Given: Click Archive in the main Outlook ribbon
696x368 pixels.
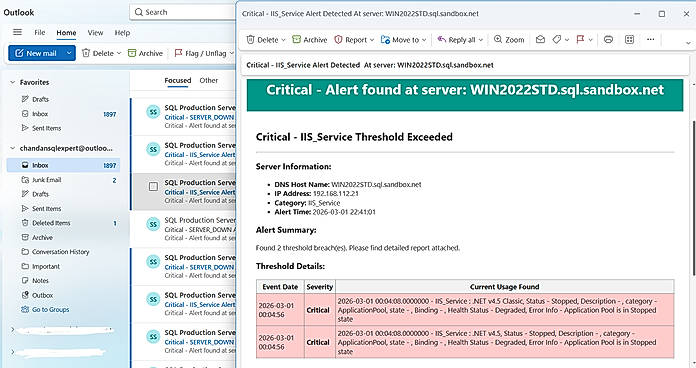Looking at the screenshot, I should pyautogui.click(x=145, y=53).
